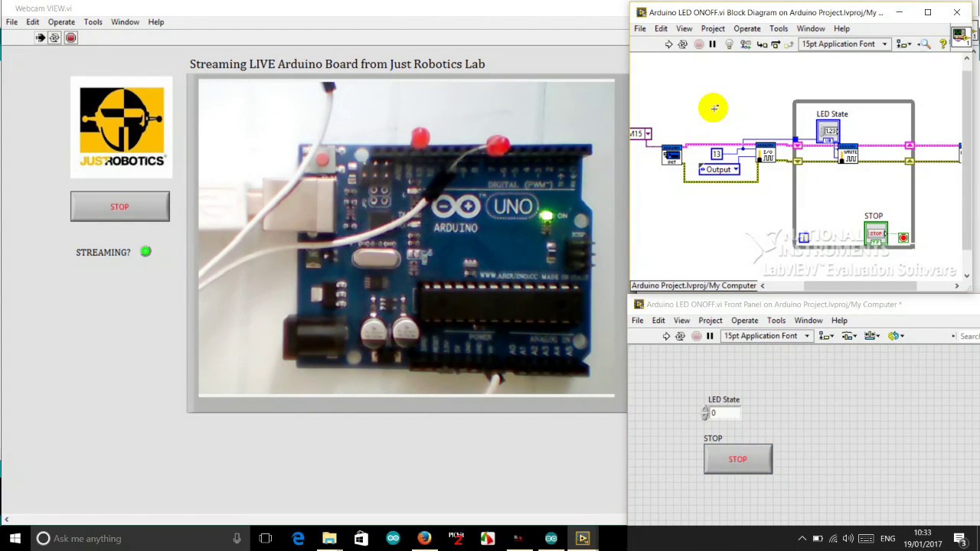Run the block diagram VI arrow
The width and height of the screenshot is (980, 551).
[x=668, y=44]
